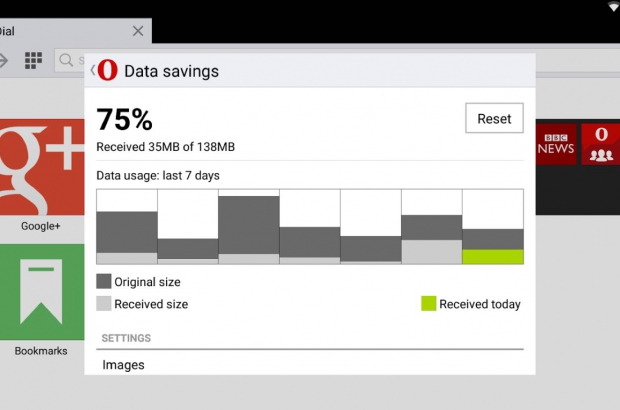Click today's green bar in usage chart

(x=493, y=257)
